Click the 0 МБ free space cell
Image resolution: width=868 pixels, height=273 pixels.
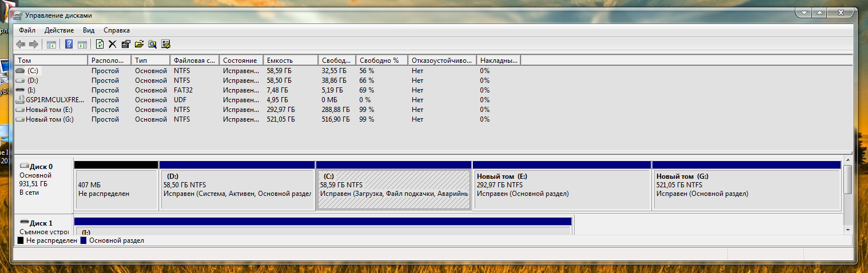(x=330, y=100)
